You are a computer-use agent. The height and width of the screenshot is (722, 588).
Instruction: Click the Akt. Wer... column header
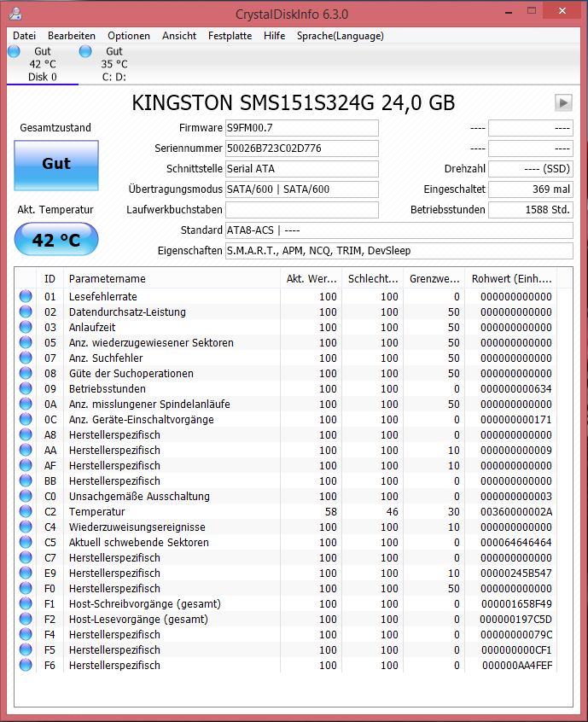(311, 278)
